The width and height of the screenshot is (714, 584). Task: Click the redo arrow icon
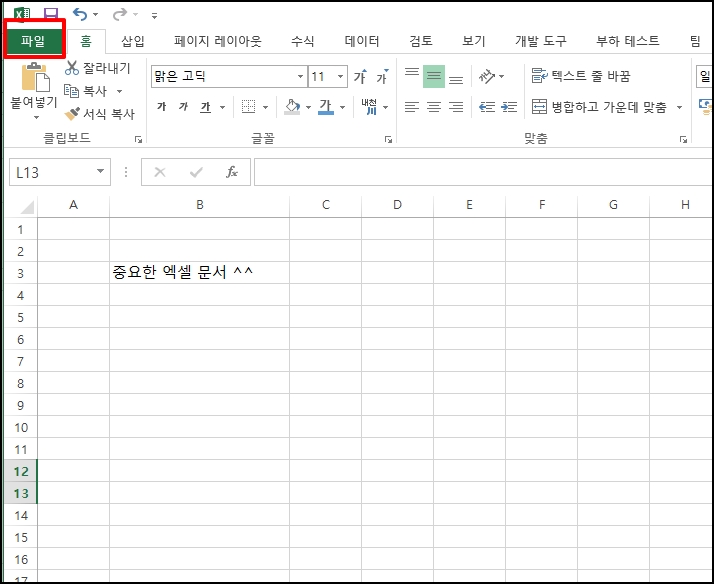coord(120,15)
